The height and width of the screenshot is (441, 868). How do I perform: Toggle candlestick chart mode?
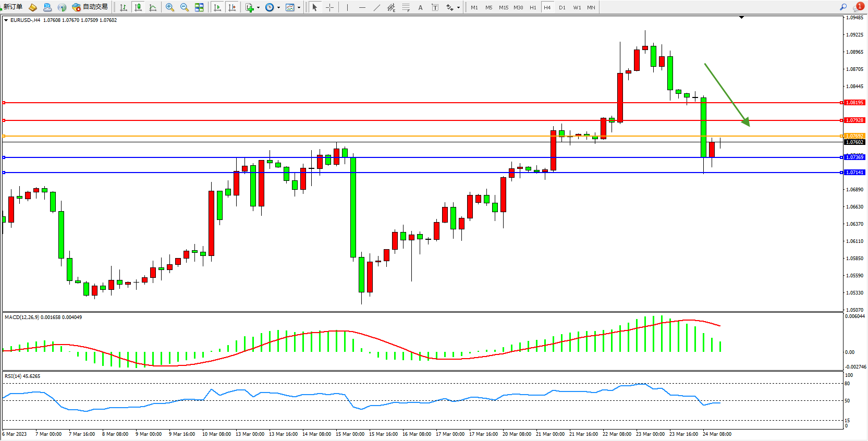138,7
